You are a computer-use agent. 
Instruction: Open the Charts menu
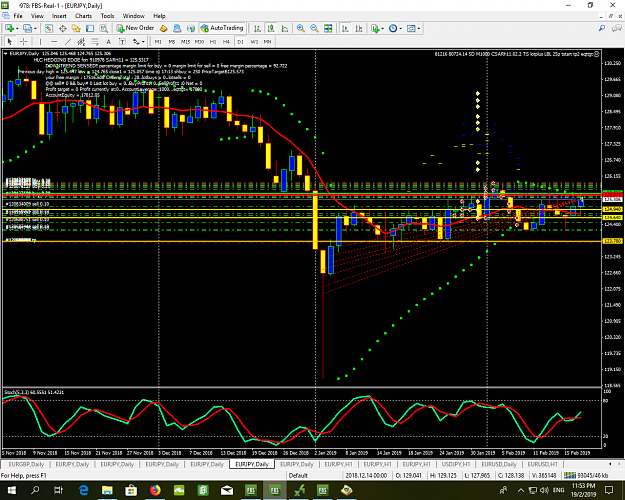(x=83, y=16)
